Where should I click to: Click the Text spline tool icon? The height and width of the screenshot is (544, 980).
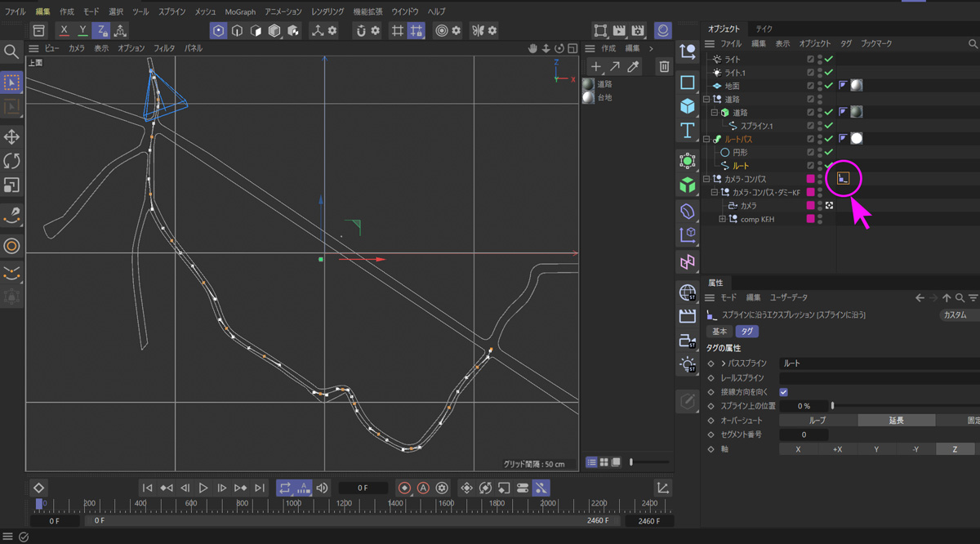pyautogui.click(x=688, y=131)
